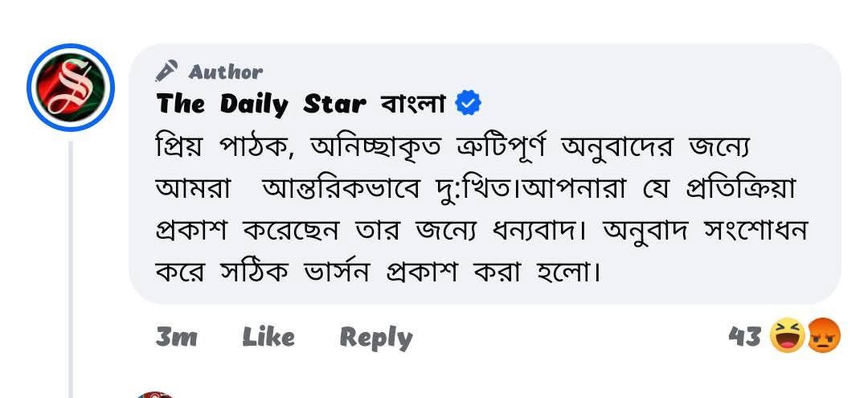The height and width of the screenshot is (398, 868).
Task: View the 43 reactions count
Action: point(744,337)
